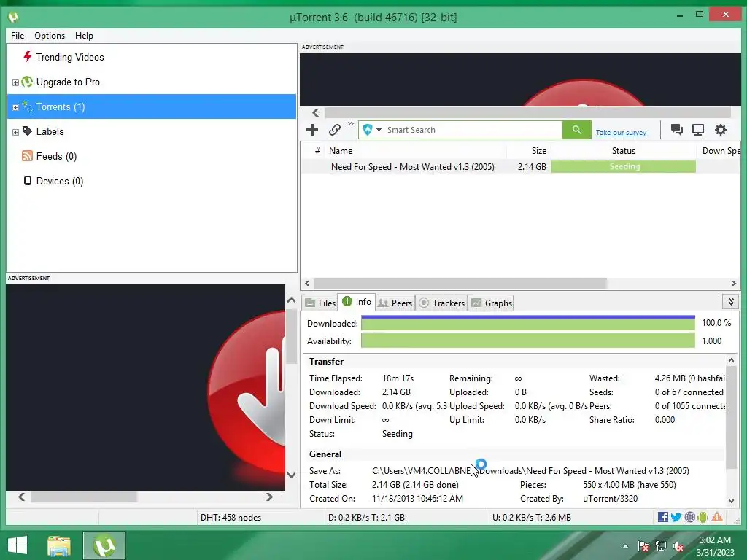Click Info pane scroll down arrow
The height and width of the screenshot is (560, 747).
point(731,500)
